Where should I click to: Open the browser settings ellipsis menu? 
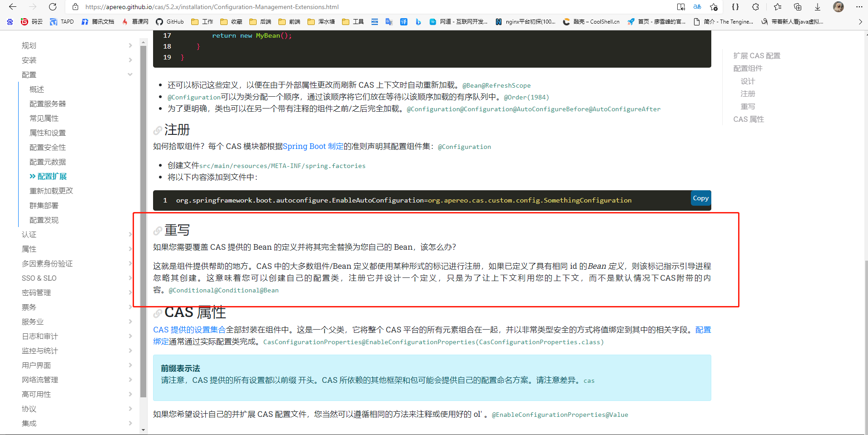click(x=859, y=7)
